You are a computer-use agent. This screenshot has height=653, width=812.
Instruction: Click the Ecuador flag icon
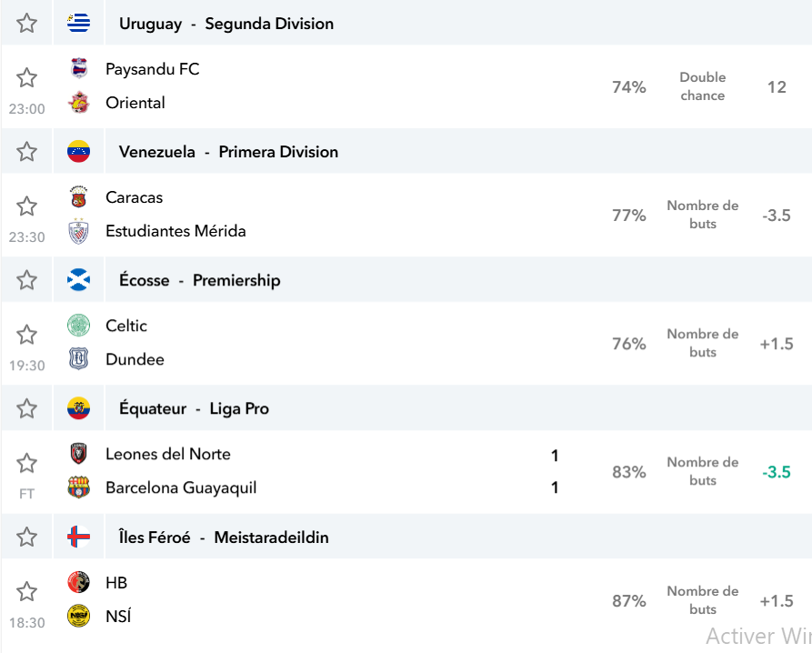pyautogui.click(x=79, y=408)
